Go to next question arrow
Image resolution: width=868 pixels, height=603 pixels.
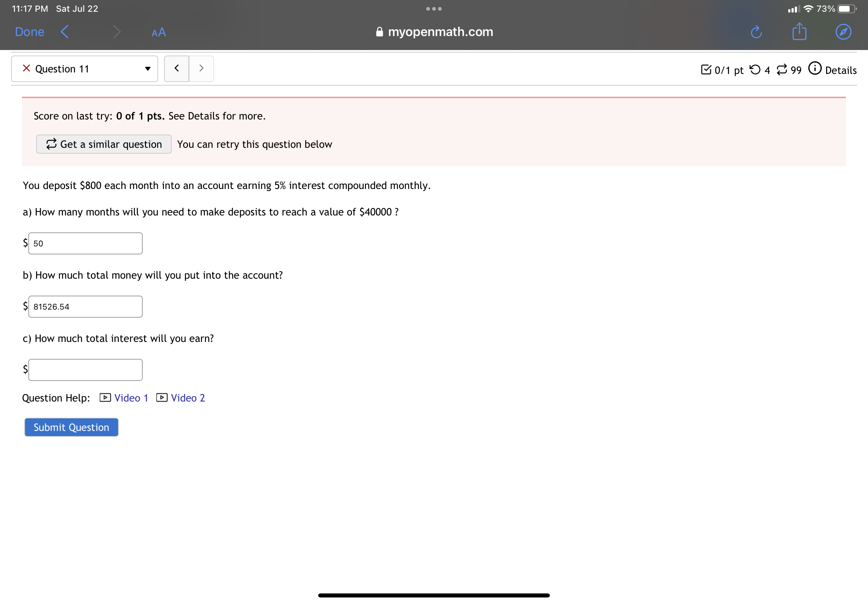201,68
